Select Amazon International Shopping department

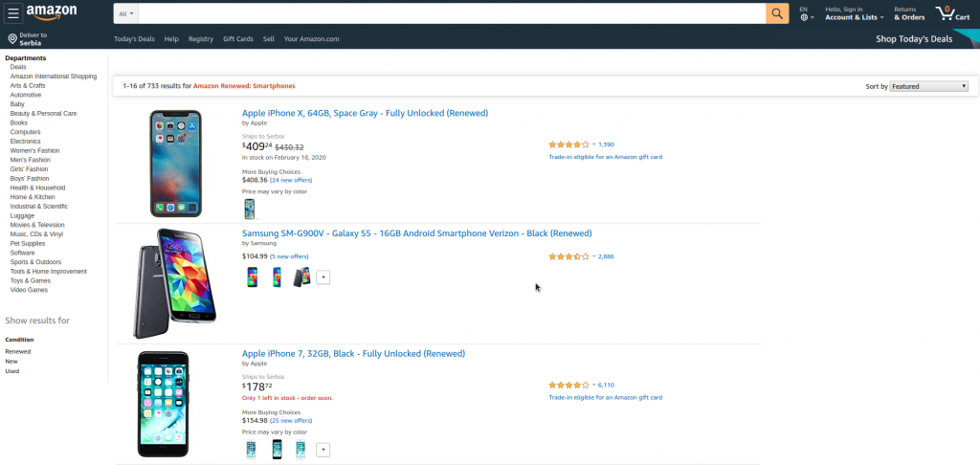pyautogui.click(x=54, y=77)
